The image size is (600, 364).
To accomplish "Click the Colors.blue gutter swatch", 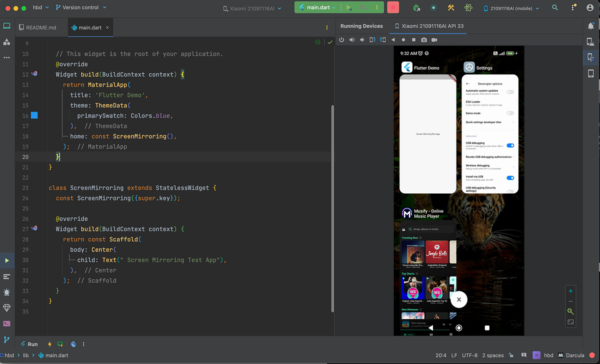I will point(33,115).
